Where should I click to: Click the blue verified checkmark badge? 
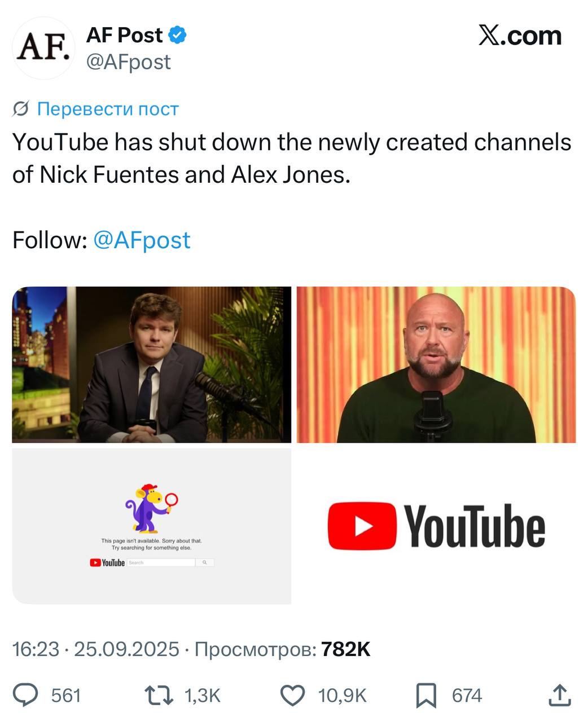coord(178,36)
